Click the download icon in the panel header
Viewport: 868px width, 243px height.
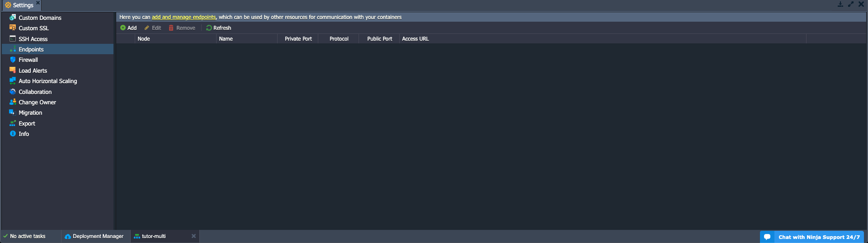[840, 4]
